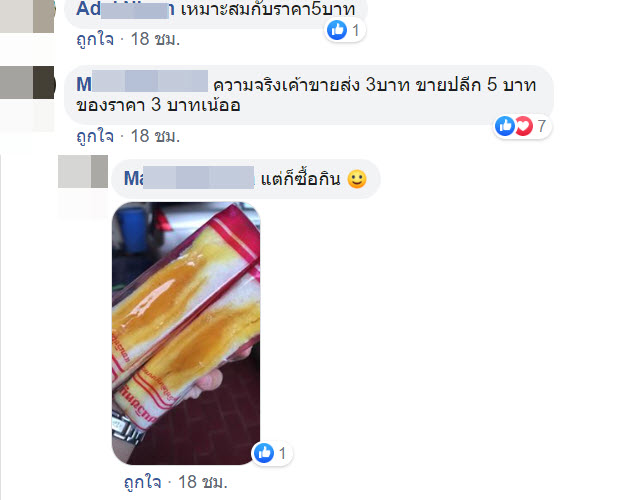Image resolution: width=625 pixels, height=500 pixels.
Task: Click ถูกใจ under the 3 บาท comment
Action: coord(95,136)
